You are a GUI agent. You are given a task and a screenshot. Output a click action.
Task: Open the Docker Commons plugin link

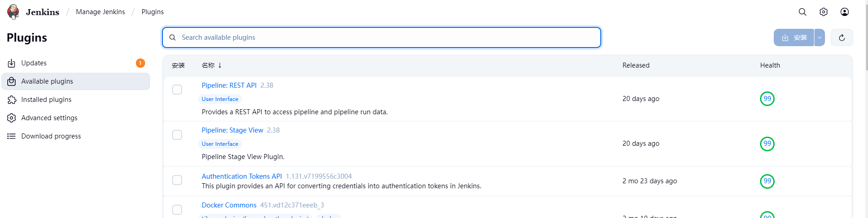tap(229, 205)
